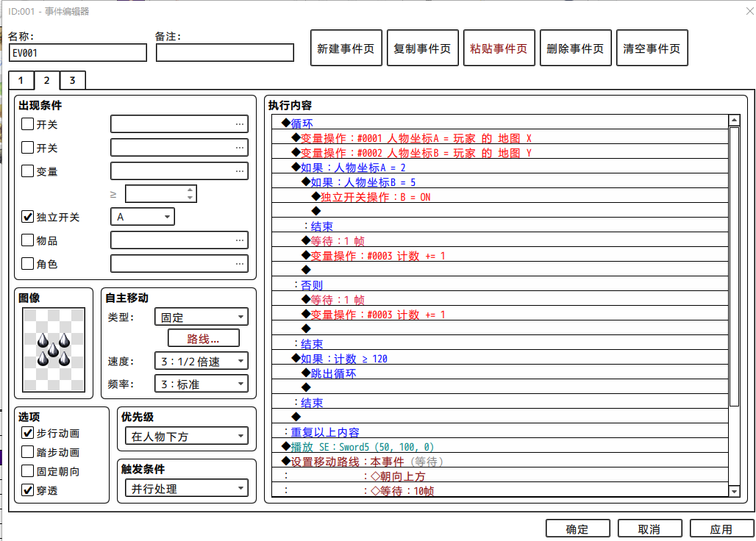The image size is (756, 541).
Task: Open the 物品 selector ellipsis button
Action: click(x=240, y=240)
